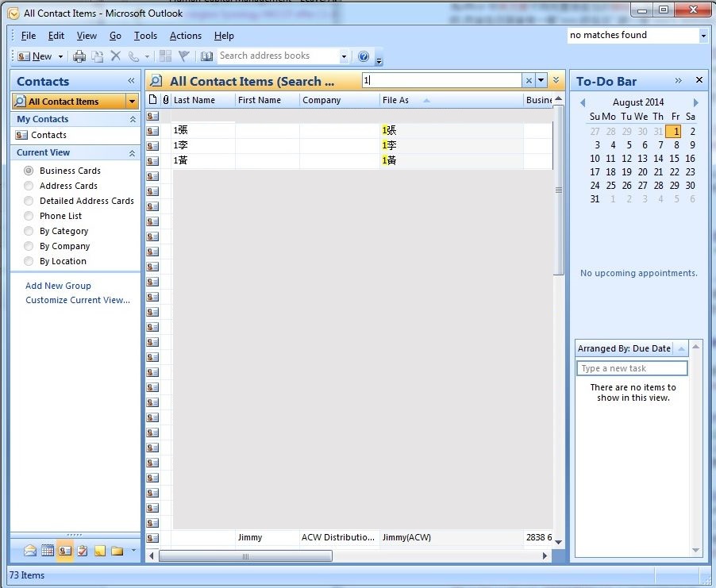
Task: Click contact card icon for 1李
Action: (x=152, y=146)
